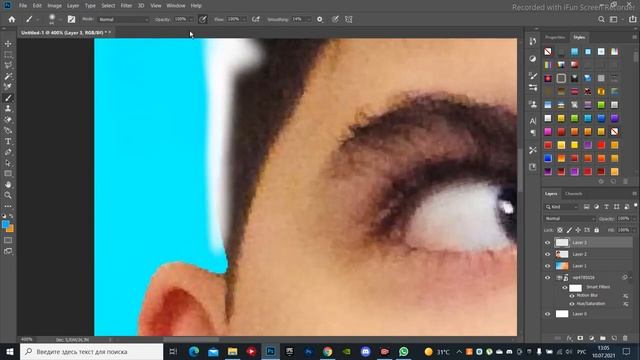
Task: Click the search icon at top right
Action: pyautogui.click(x=601, y=19)
